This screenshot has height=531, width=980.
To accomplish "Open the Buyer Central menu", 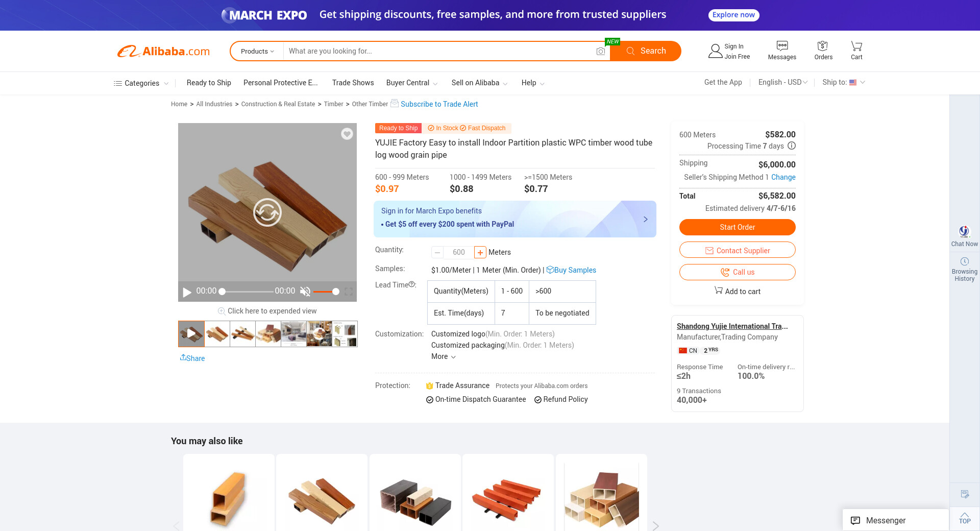I will point(411,83).
